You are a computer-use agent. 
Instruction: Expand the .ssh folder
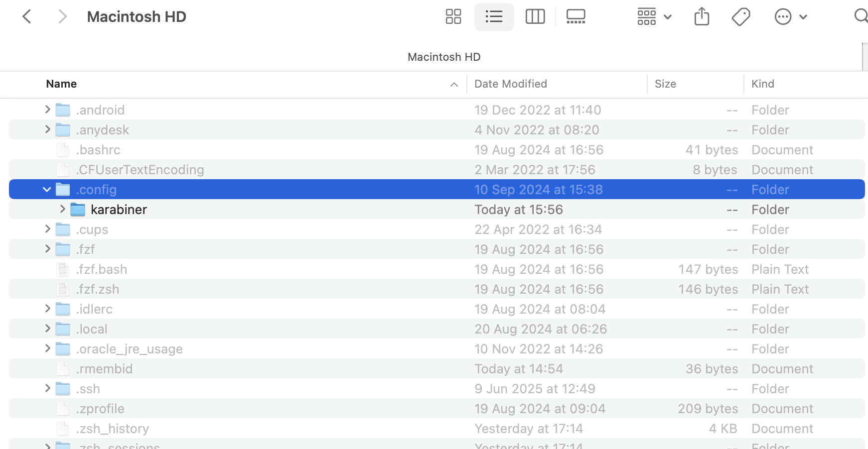click(x=47, y=388)
